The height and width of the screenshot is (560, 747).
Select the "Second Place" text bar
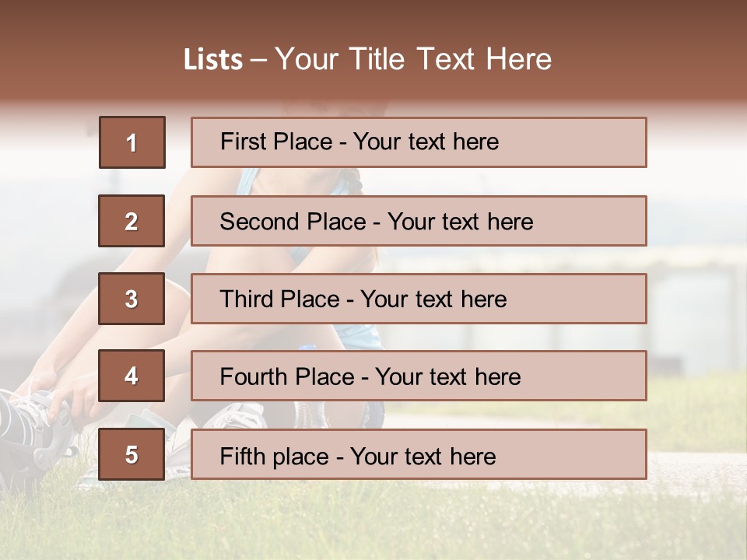419,221
